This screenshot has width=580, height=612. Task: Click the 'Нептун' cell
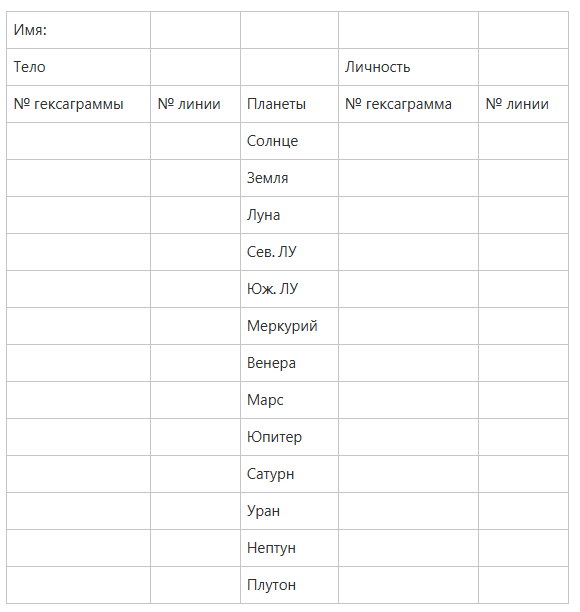[x=289, y=548]
